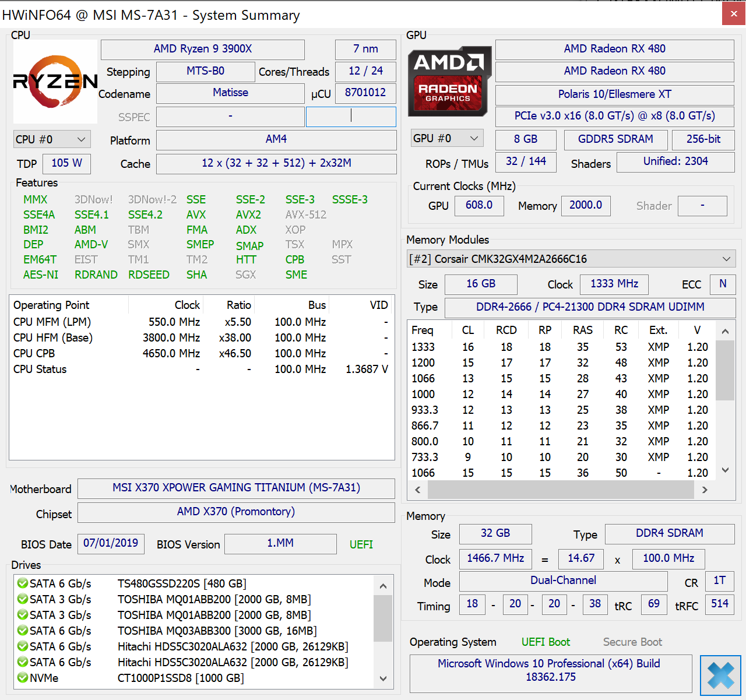Open the GPU #0 selector dropdown

pyautogui.click(x=447, y=138)
